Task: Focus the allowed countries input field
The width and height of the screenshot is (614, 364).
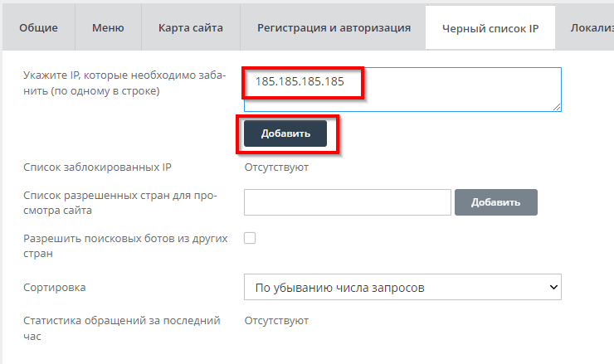Action: [x=347, y=202]
